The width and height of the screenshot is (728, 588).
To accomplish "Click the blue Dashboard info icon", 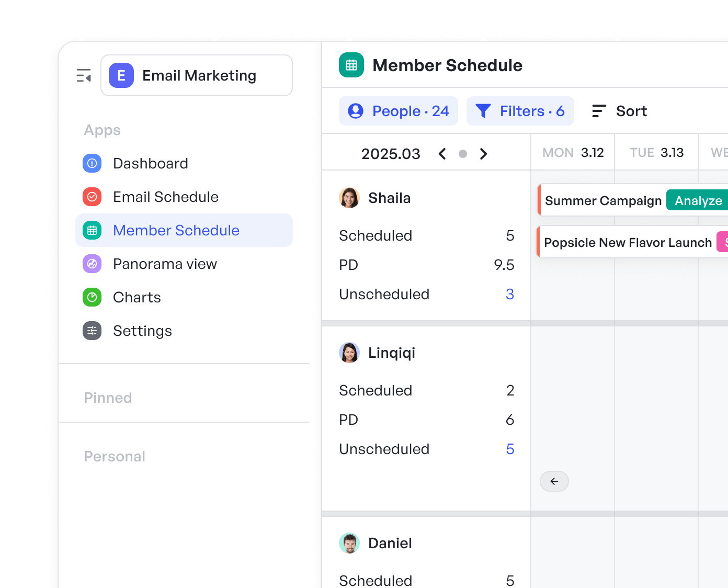I will pyautogui.click(x=92, y=163).
